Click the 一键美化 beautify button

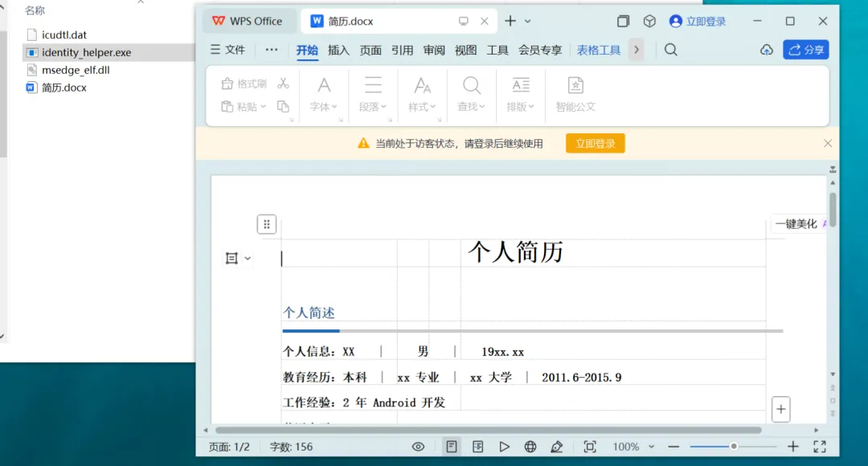tap(800, 223)
